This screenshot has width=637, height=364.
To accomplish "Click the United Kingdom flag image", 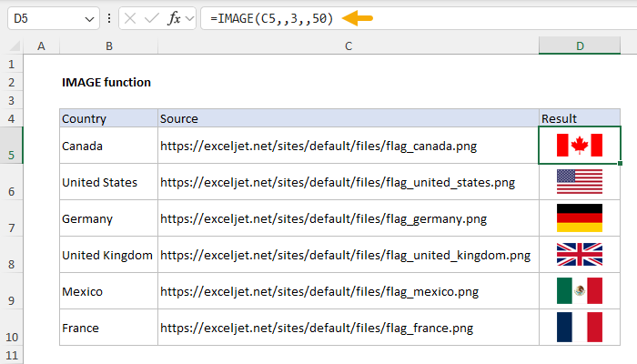I will point(580,255).
